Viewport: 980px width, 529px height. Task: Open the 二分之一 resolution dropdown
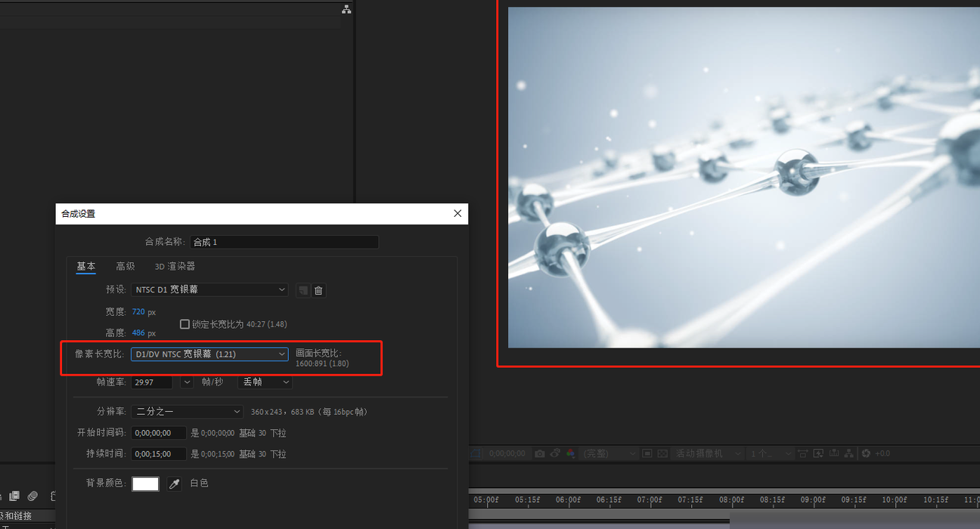coord(187,412)
